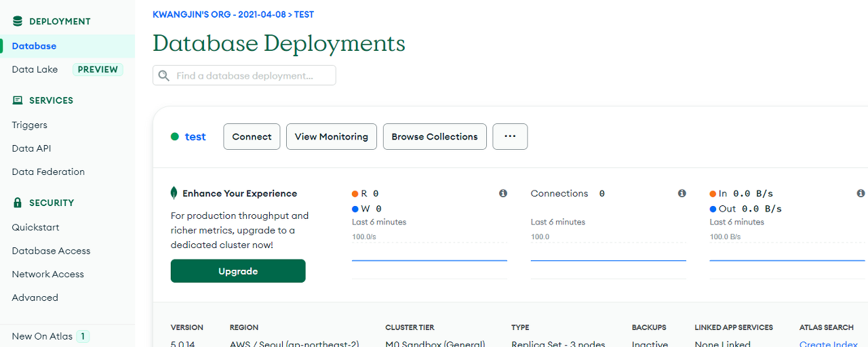The width and height of the screenshot is (868, 347).
Task: Click the info icon beside In/Out network
Action: [x=861, y=193]
